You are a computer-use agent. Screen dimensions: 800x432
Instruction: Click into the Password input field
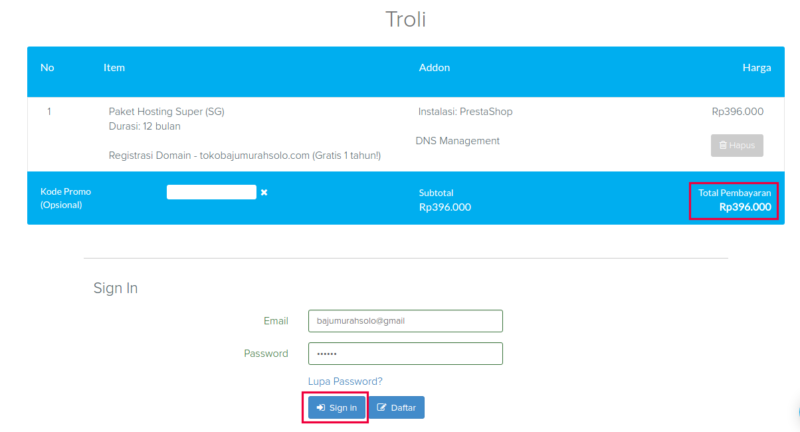405,353
